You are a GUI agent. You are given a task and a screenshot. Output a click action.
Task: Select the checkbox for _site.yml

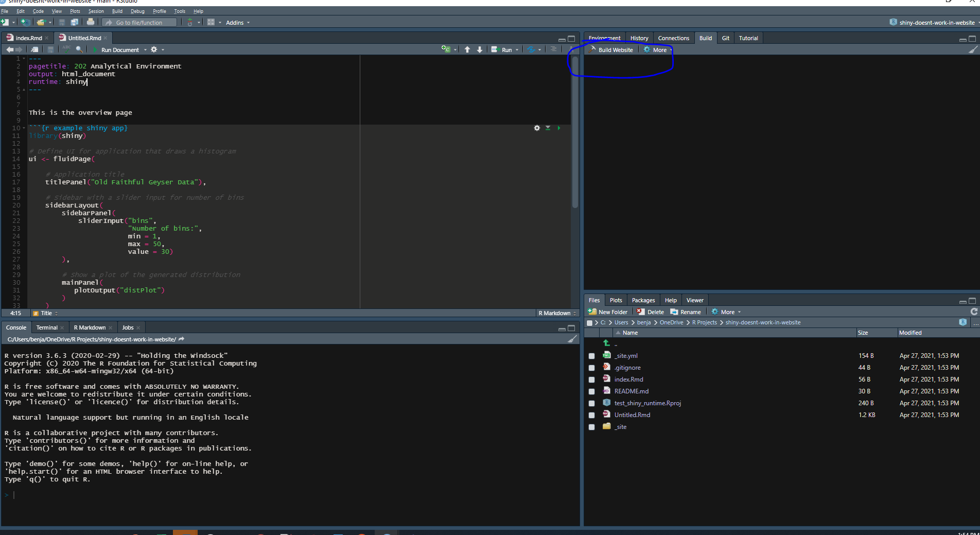(x=591, y=355)
